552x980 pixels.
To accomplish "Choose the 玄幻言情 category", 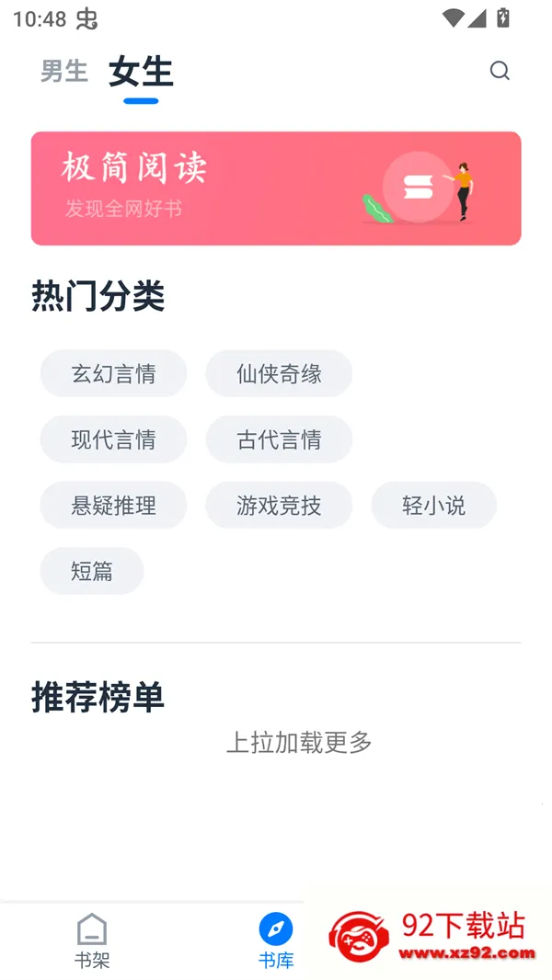I will pyautogui.click(x=113, y=374).
